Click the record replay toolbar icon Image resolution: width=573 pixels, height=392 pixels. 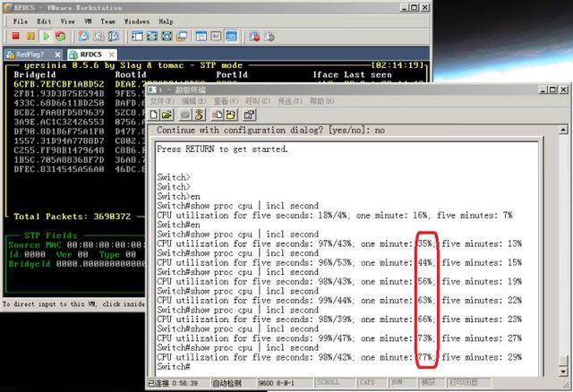(x=254, y=36)
